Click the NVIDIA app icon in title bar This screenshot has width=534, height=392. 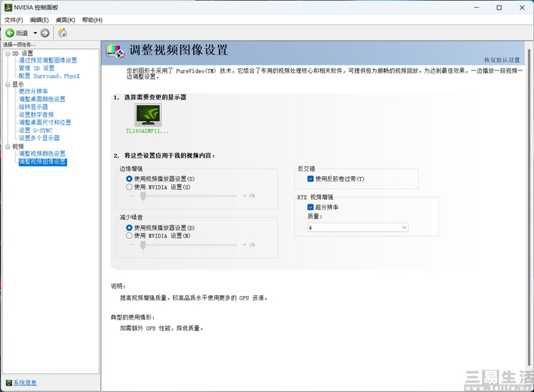pyautogui.click(x=8, y=8)
